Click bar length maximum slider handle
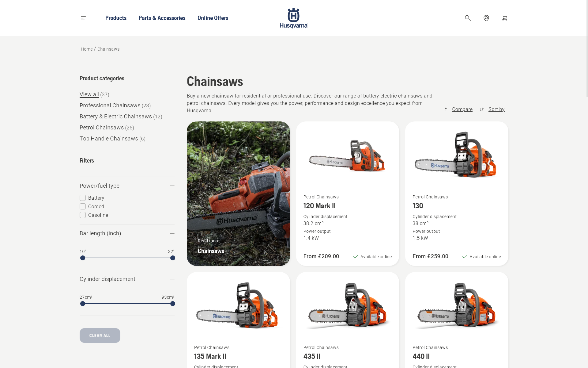This screenshot has height=368, width=588. [x=173, y=258]
